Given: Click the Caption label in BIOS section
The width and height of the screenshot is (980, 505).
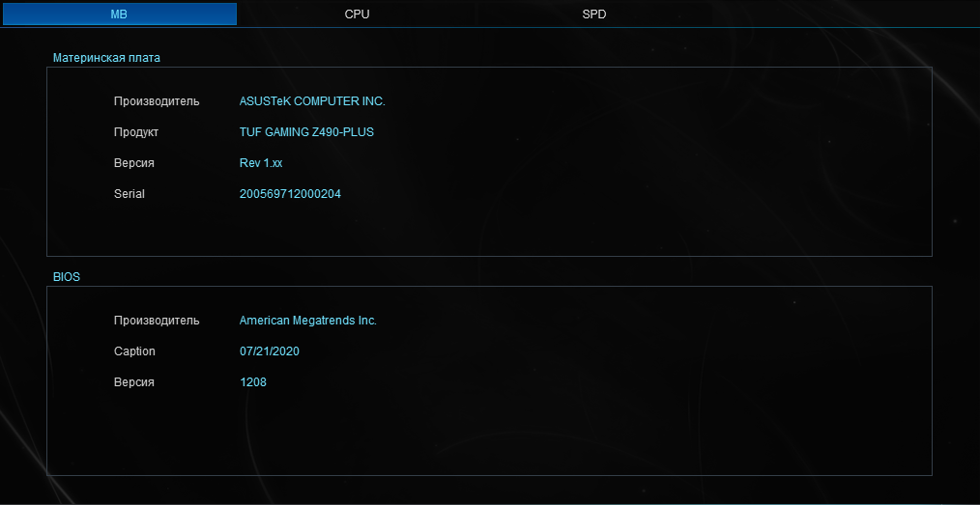Looking at the screenshot, I should pos(134,351).
